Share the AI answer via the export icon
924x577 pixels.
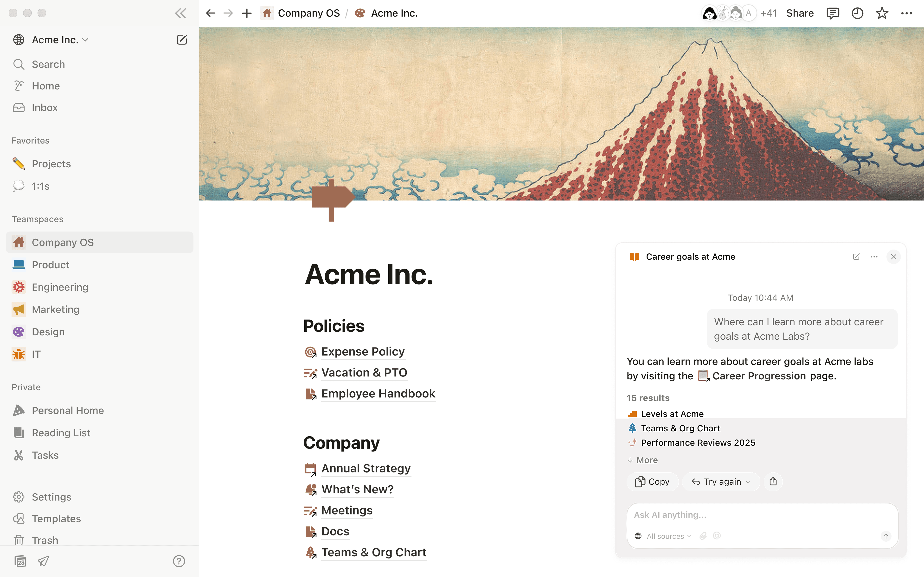[x=773, y=481]
